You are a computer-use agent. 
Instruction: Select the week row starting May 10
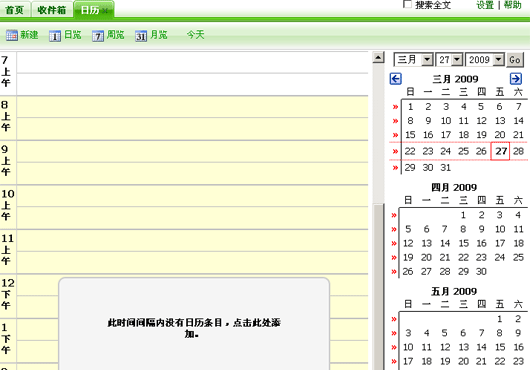(394, 348)
